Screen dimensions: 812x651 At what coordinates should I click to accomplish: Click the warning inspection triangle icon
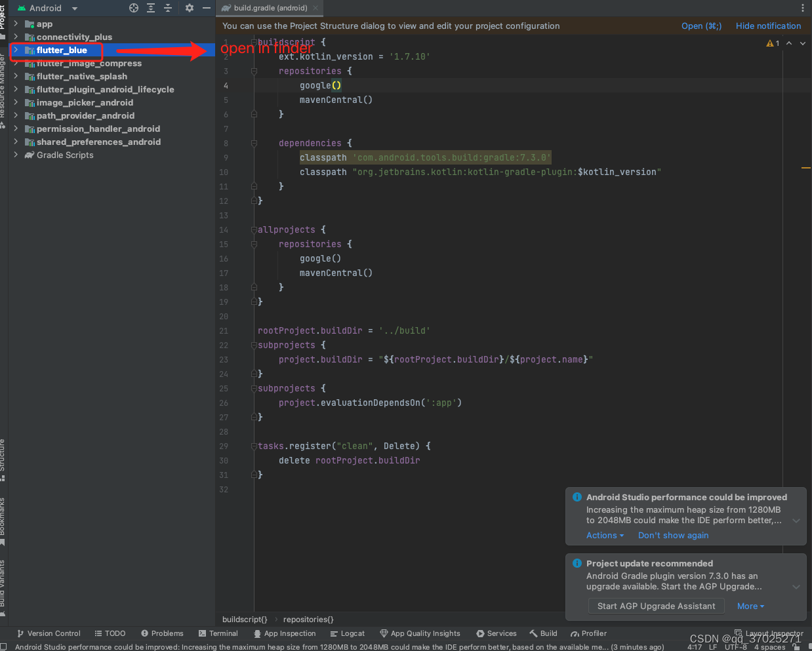[x=771, y=43]
